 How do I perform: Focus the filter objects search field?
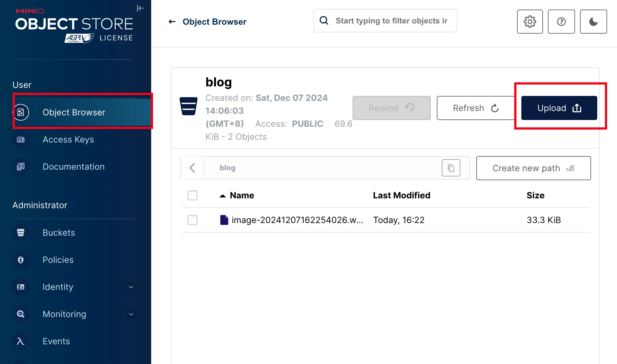coord(391,21)
